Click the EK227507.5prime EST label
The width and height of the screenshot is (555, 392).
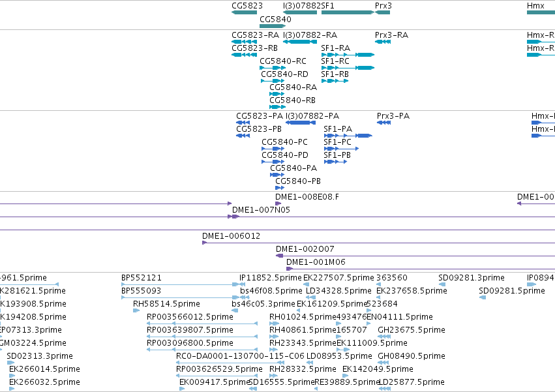[338, 279]
